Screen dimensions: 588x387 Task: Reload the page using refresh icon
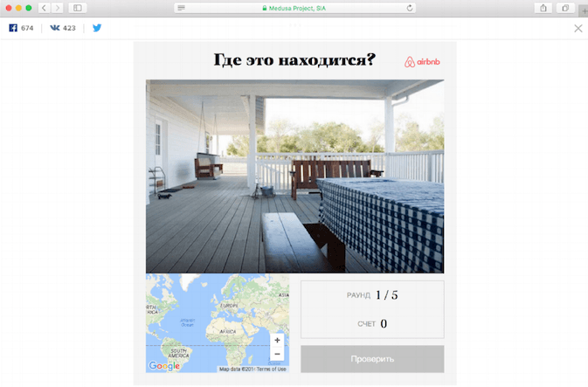tap(410, 8)
